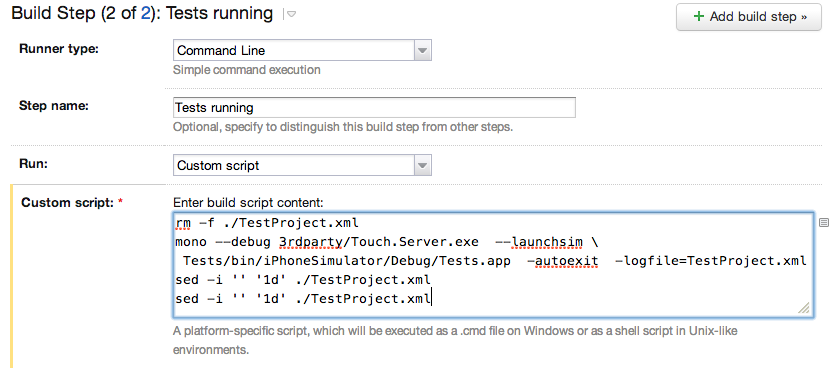Viewport: 838px width, 377px height.
Task: Open the Build Step title dropdown arrow
Action: [x=291, y=14]
